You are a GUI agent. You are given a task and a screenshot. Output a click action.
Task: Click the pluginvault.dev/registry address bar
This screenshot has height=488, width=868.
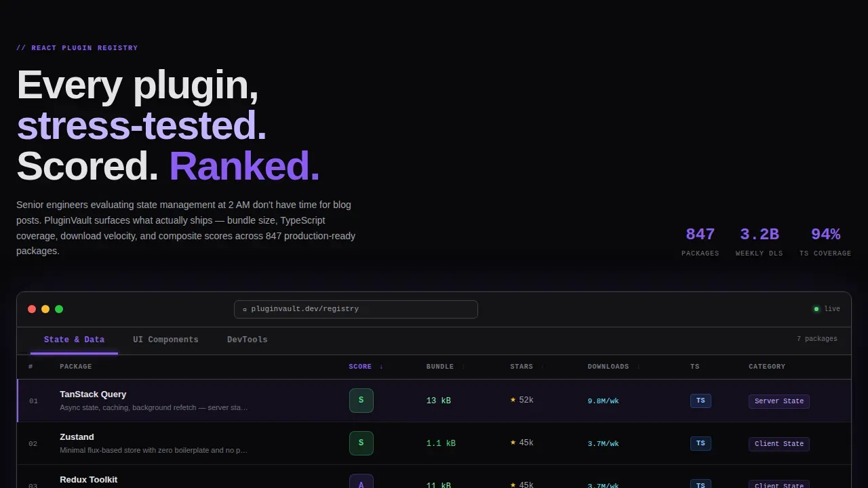pos(356,309)
